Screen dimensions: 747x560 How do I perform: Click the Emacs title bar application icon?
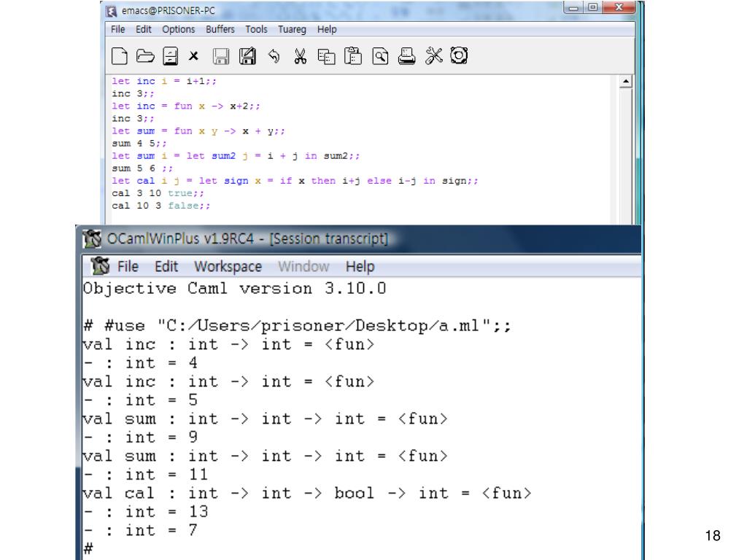[112, 11]
